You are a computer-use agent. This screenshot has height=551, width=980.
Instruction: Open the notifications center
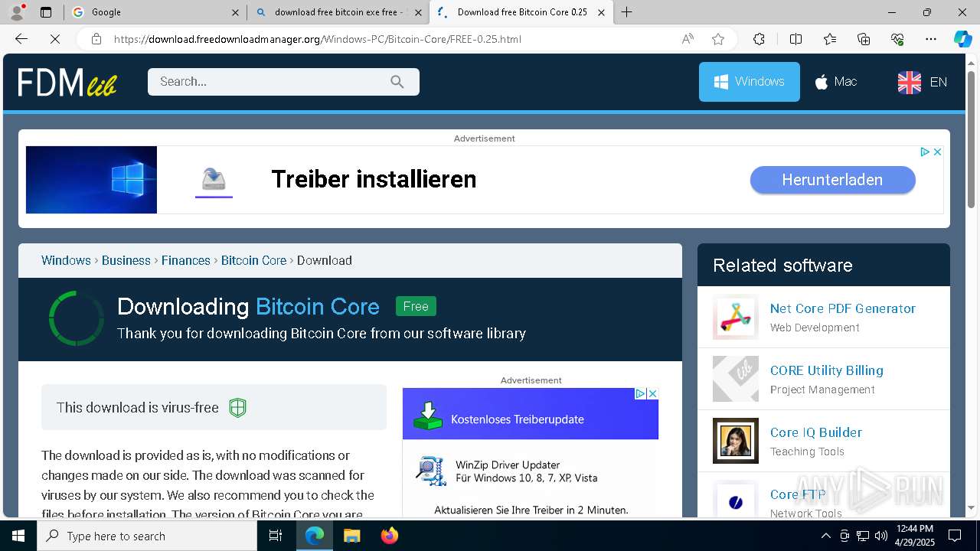point(955,536)
